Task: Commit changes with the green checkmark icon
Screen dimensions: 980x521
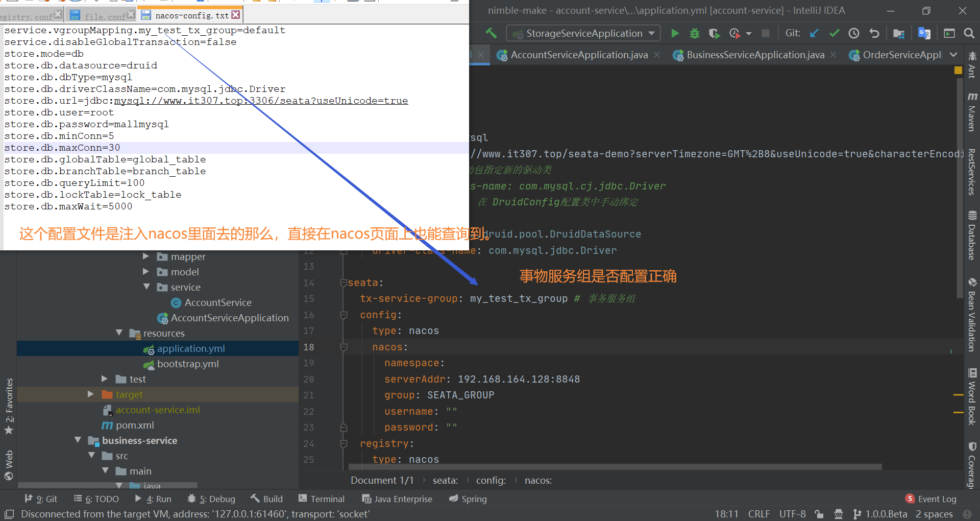Action: (x=834, y=33)
